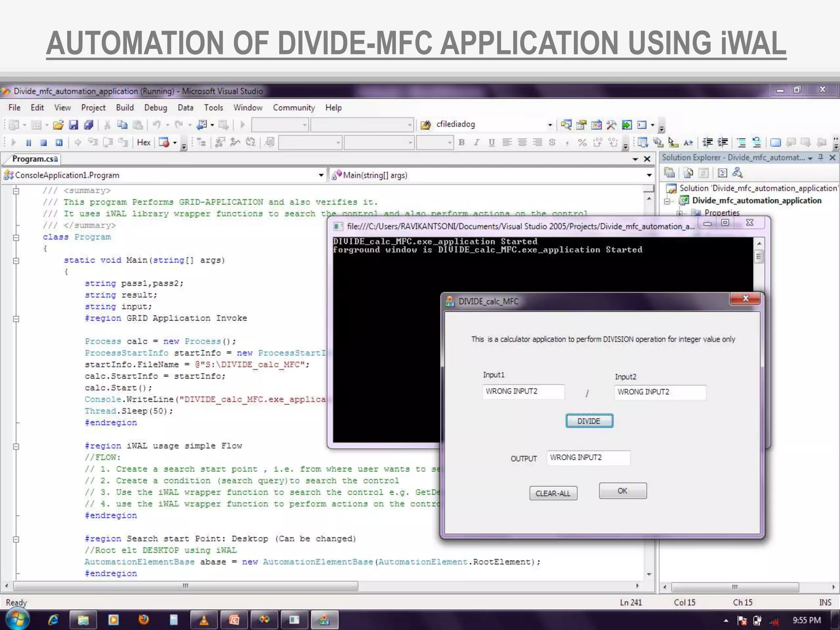The image size is (840, 630).
Task: Click the console window vertical scrollbar thumb
Action: [759, 257]
